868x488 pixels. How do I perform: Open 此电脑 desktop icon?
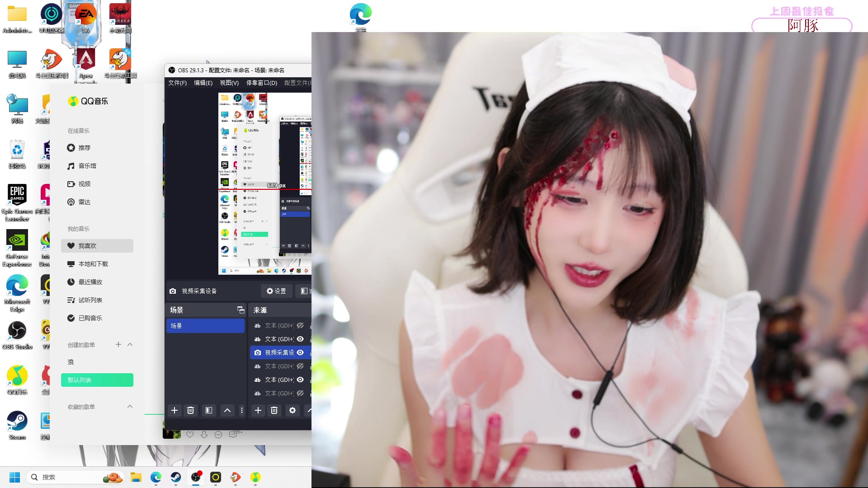tap(17, 64)
